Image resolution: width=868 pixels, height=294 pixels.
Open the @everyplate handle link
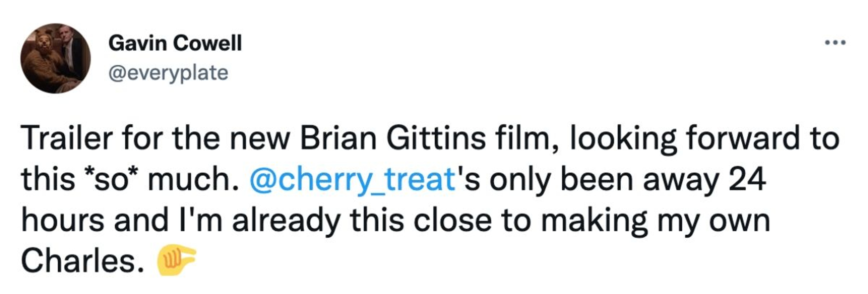tap(168, 73)
